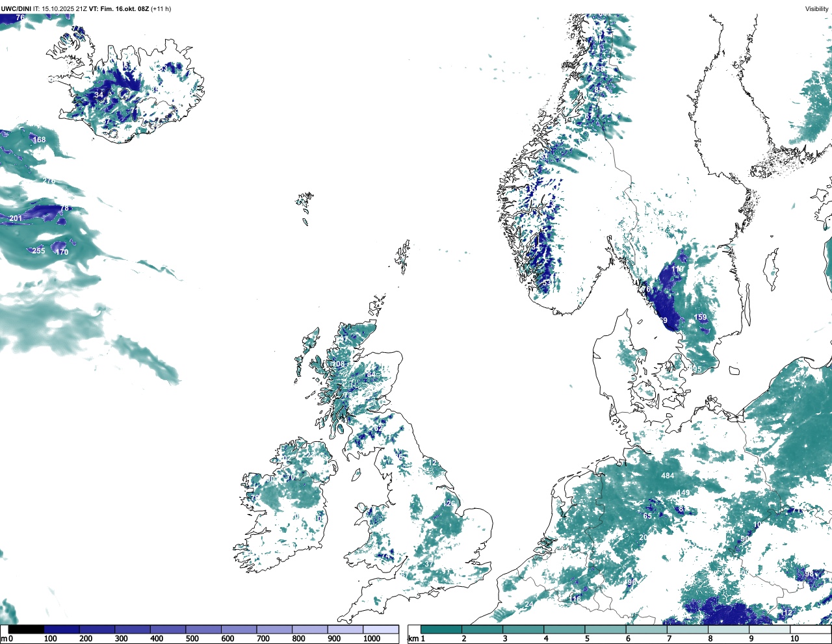Image resolution: width=832 pixels, height=644 pixels.
Task: Select the 5–6 km legend swatch
Action: pos(605,629)
